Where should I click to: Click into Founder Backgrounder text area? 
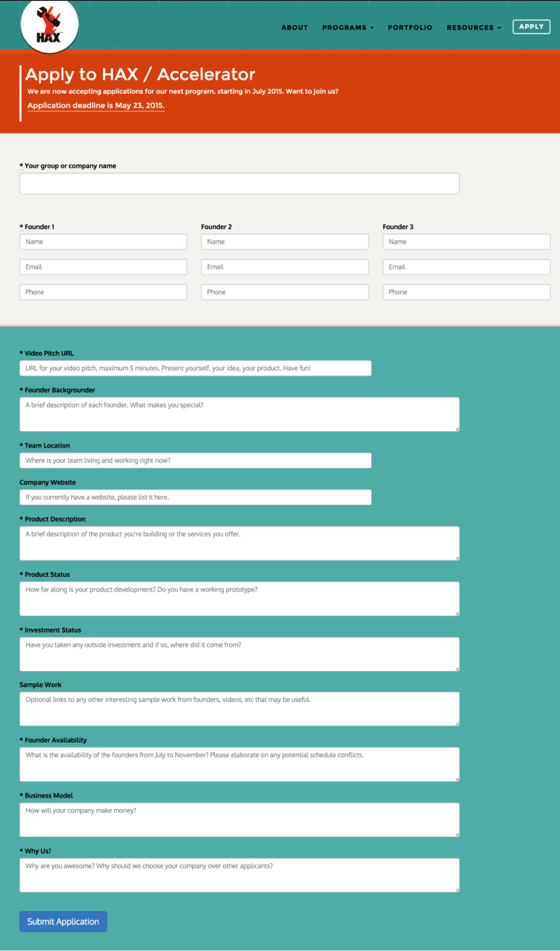click(x=239, y=414)
